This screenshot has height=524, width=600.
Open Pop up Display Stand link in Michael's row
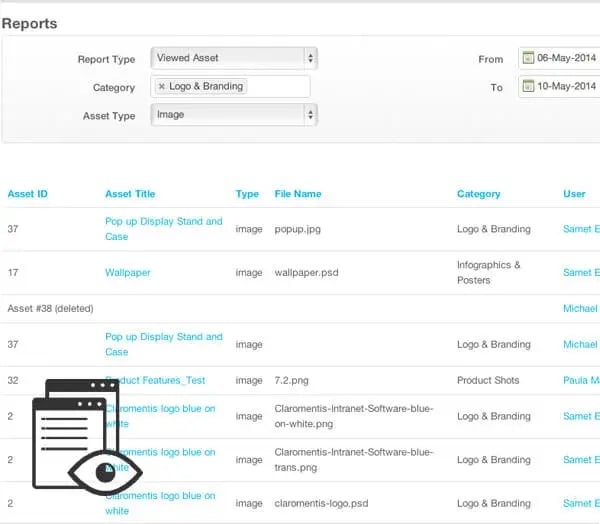pos(164,344)
